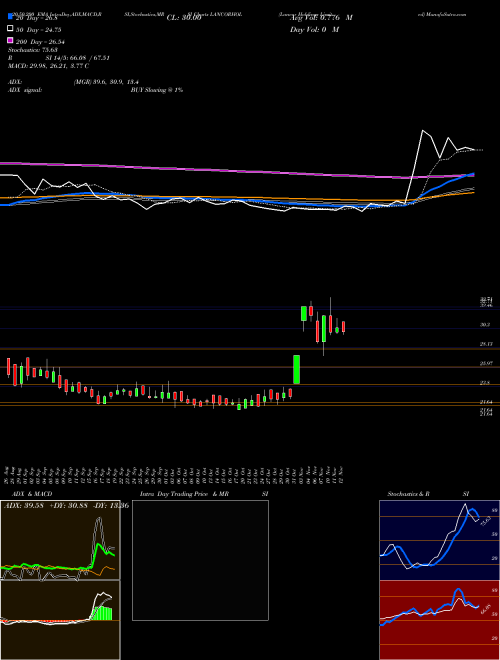Click the empty intraday price chart box
The image size is (500, 660).
[x=200, y=560]
